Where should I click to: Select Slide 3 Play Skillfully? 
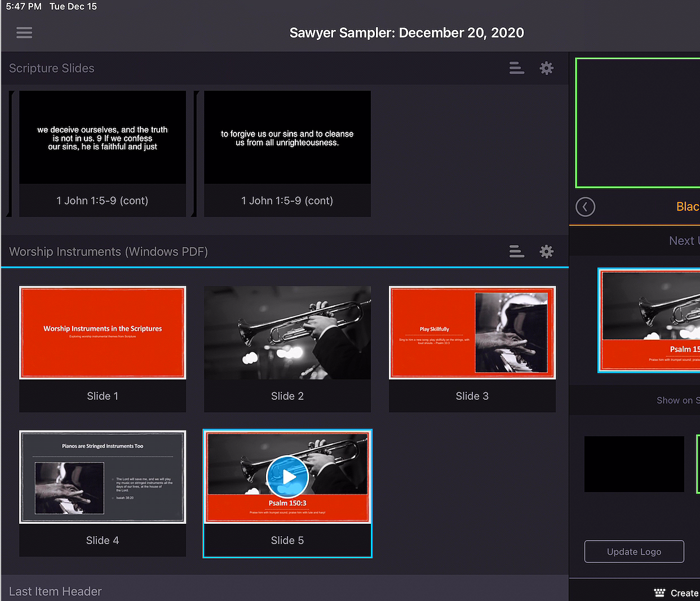[x=472, y=349]
